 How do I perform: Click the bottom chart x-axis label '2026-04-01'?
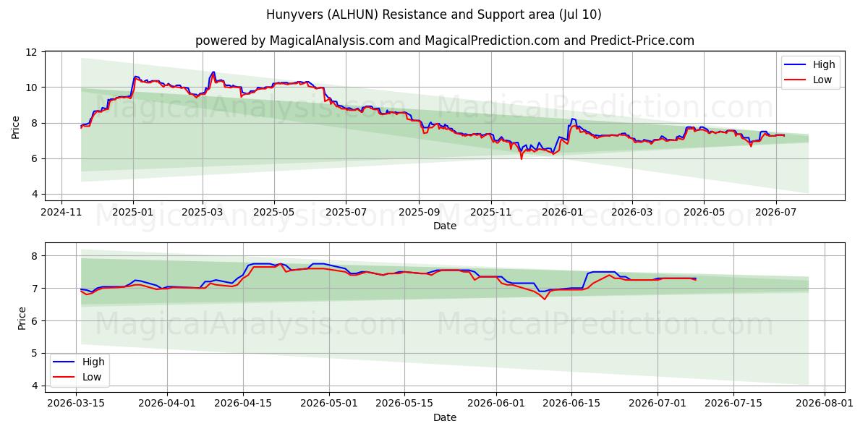[167, 404]
